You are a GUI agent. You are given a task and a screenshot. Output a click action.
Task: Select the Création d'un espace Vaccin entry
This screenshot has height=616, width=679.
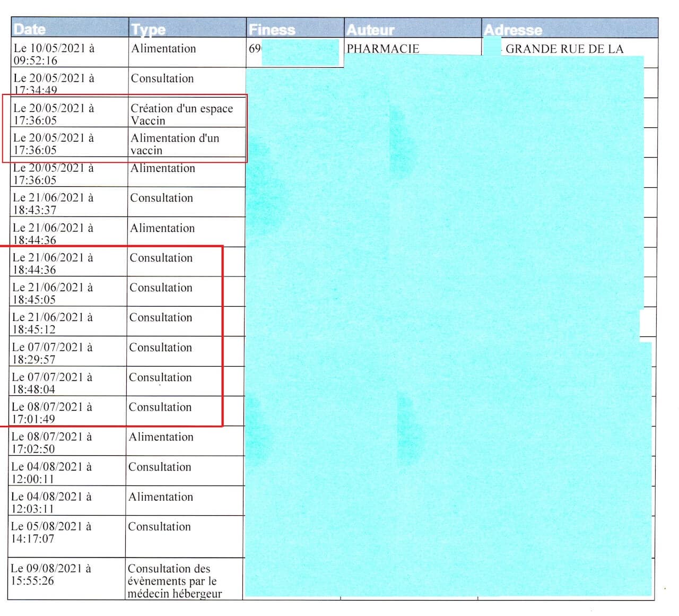(181, 114)
